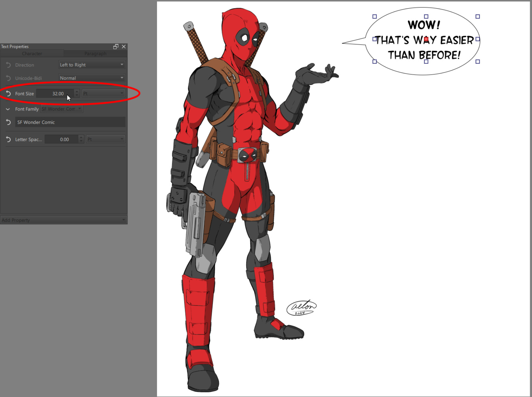The image size is (532, 397).
Task: Click the Font Size value field
Action: [55, 94]
